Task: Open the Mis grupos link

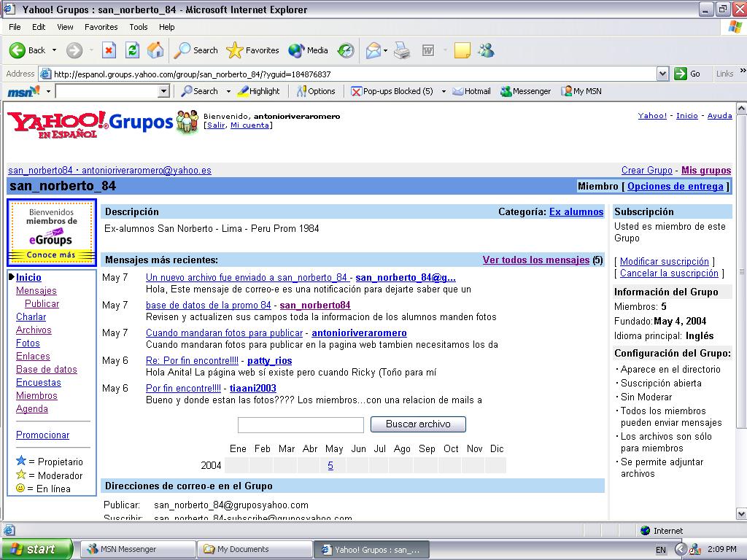Action: point(706,170)
